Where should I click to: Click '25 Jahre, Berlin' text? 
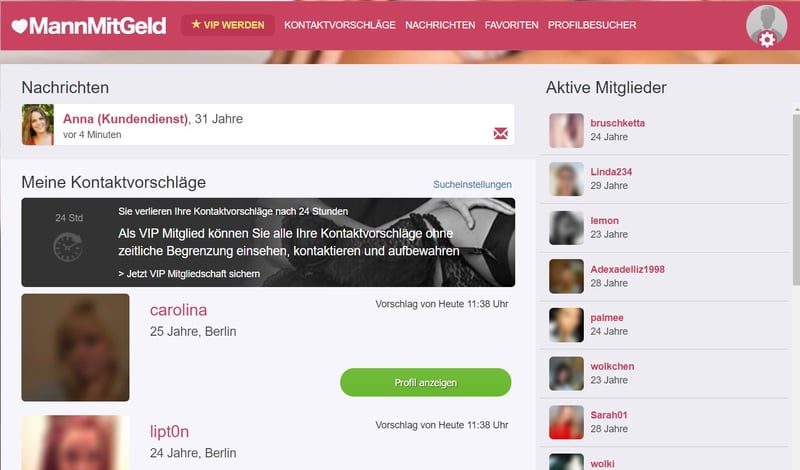coord(193,332)
